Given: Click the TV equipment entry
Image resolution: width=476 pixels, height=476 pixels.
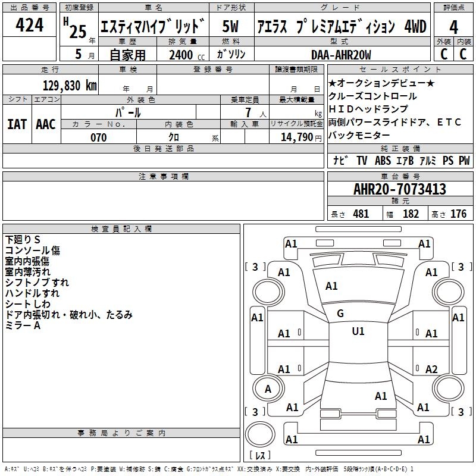Looking at the screenshot, I should click(x=362, y=161).
